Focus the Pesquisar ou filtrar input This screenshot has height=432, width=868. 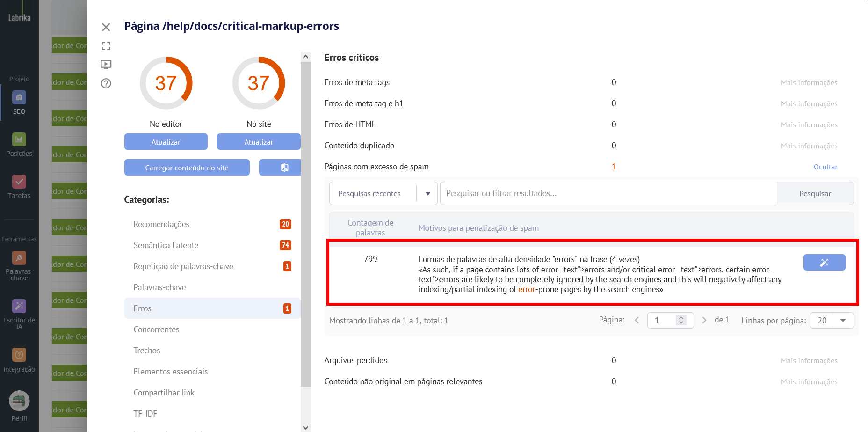pyautogui.click(x=608, y=194)
